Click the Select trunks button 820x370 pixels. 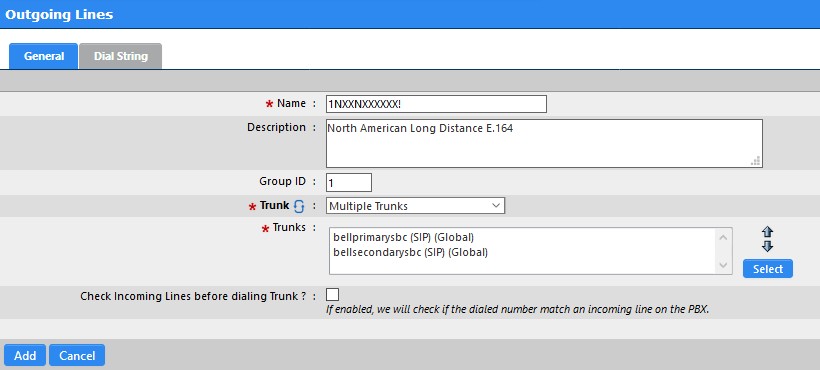(x=768, y=269)
